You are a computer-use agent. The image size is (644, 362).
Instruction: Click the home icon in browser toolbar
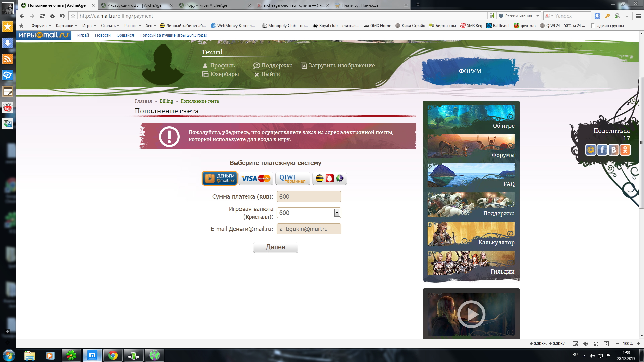click(52, 16)
